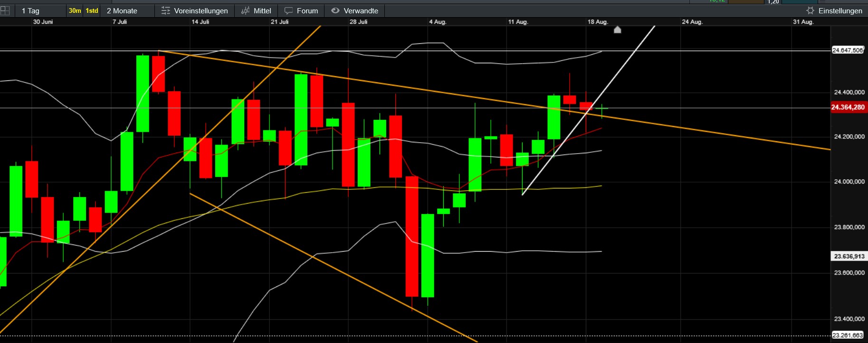The width and height of the screenshot is (868, 343).
Task: Click the 14 Juli date label
Action: (200, 22)
